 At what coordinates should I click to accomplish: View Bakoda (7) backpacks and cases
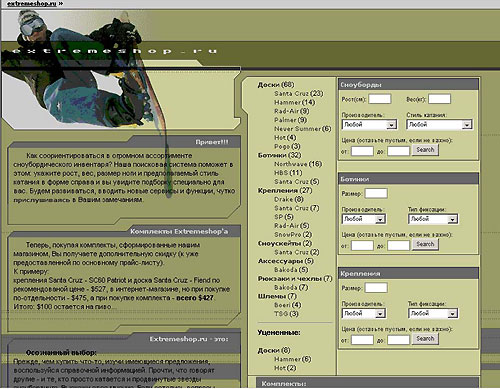(291, 287)
